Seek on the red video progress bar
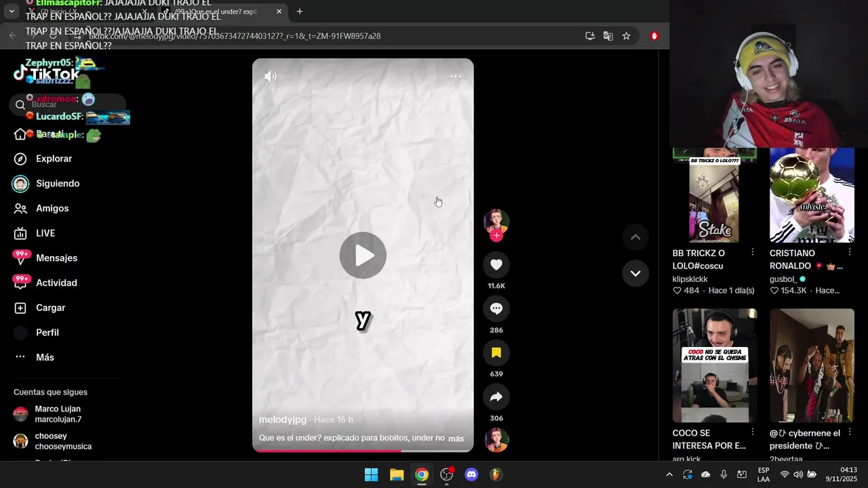The width and height of the screenshot is (868, 488). tap(363, 451)
